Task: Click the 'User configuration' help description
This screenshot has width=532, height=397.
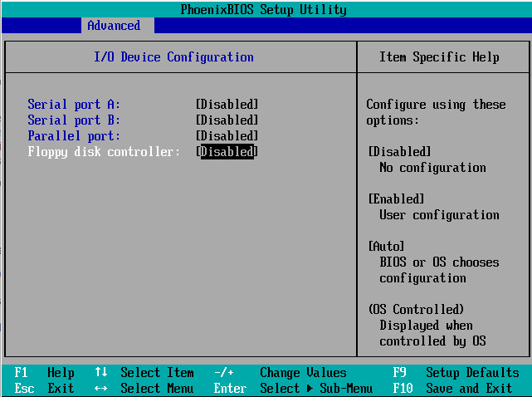Action: [x=439, y=215]
